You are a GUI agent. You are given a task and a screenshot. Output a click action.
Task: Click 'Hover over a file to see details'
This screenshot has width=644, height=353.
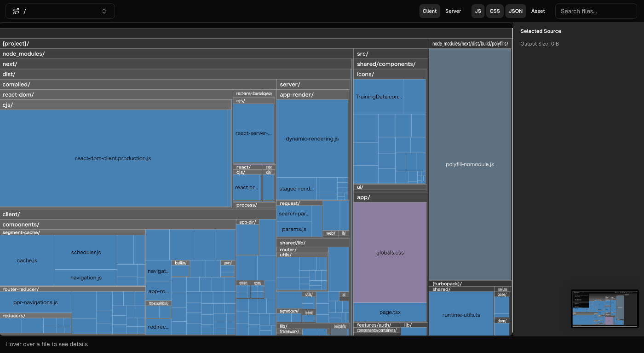(x=46, y=344)
